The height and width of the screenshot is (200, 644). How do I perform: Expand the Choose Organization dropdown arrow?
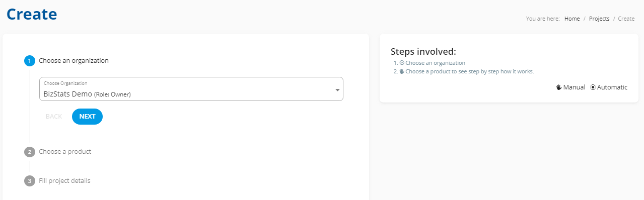click(337, 90)
